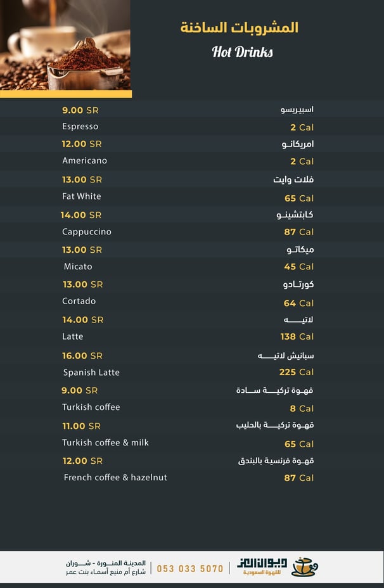This screenshot has height=588, width=384.
Task: Click the coffee beans photo
Action: tap(65, 44)
